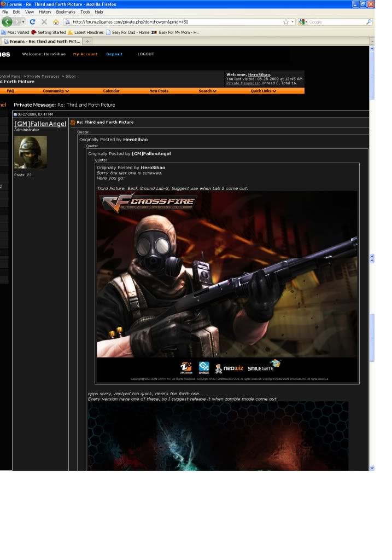
Task: Click the Inbox breadcrumb link
Action: (x=71, y=76)
